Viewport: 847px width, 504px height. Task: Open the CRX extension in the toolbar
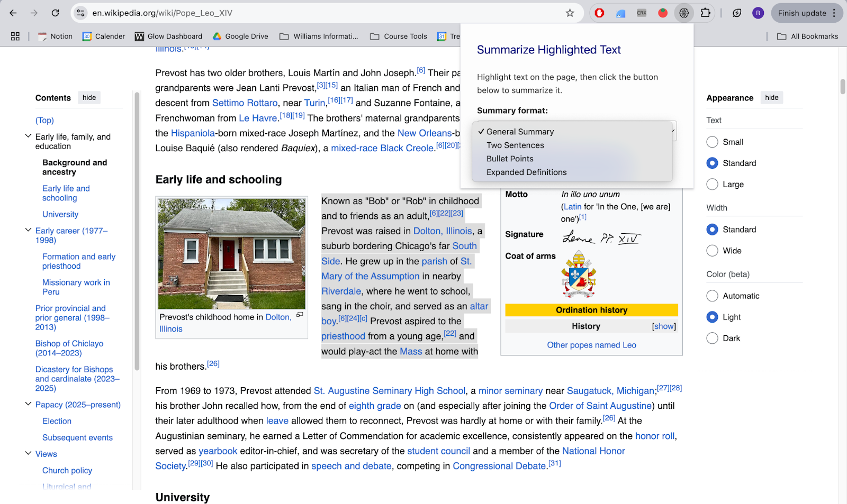coord(642,13)
